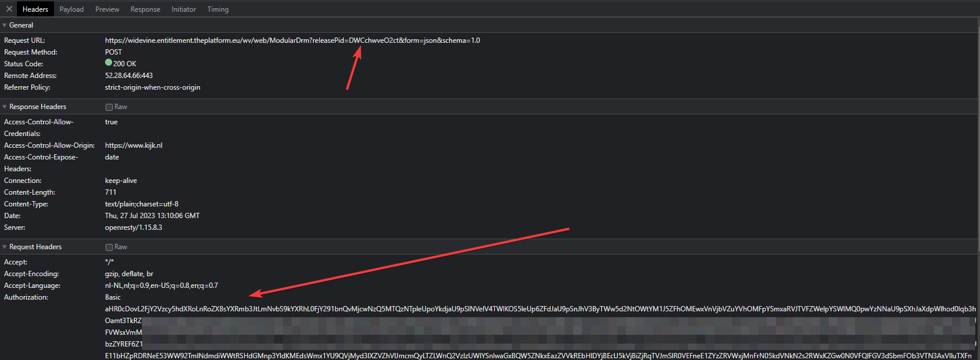This screenshot has width=980, height=360.
Task: Click the Content-Length header label
Action: coord(29,192)
